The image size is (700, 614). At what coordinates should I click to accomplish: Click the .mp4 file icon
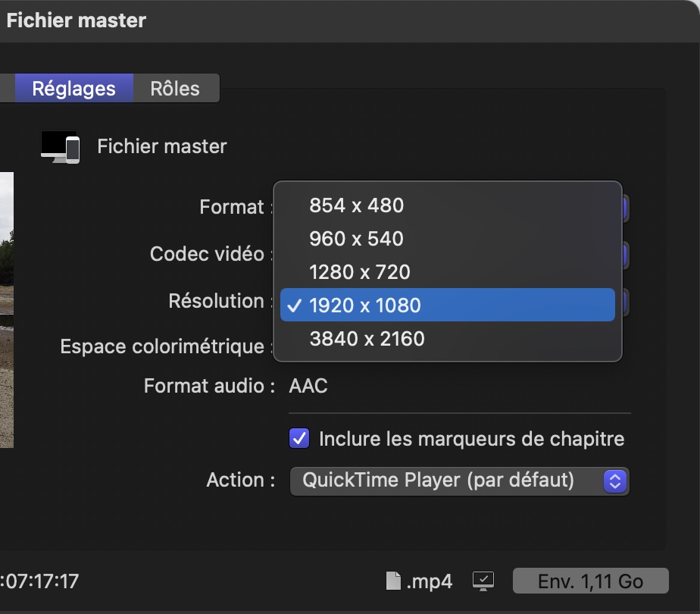coord(393,581)
